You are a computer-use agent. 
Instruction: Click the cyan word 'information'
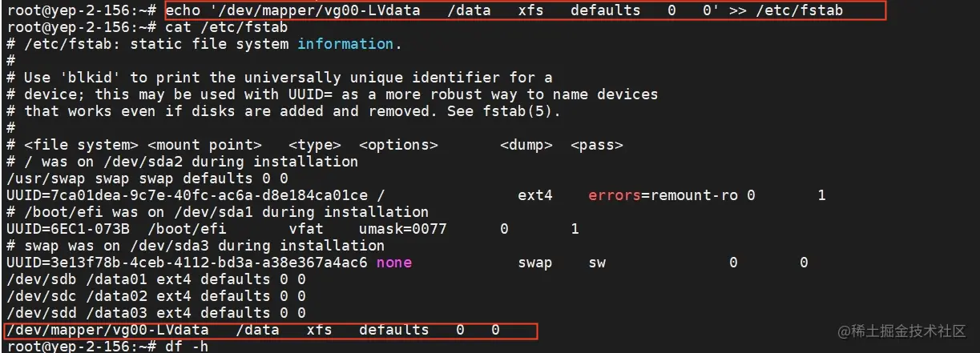point(345,44)
